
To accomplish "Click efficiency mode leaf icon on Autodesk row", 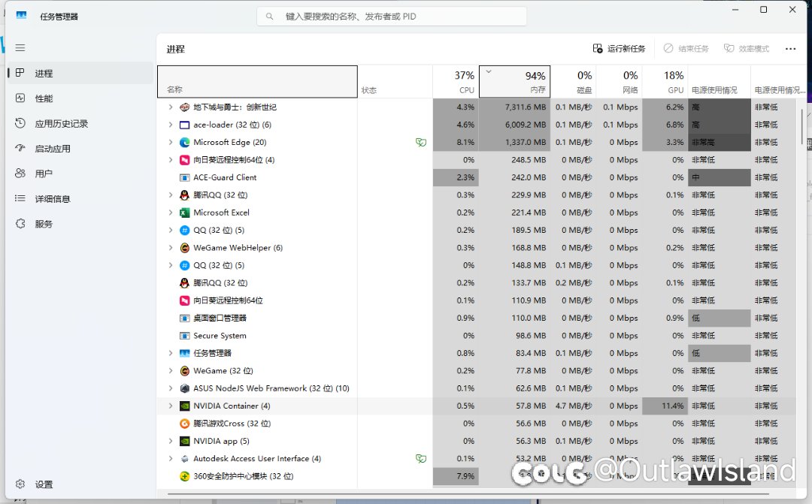I will 421,458.
